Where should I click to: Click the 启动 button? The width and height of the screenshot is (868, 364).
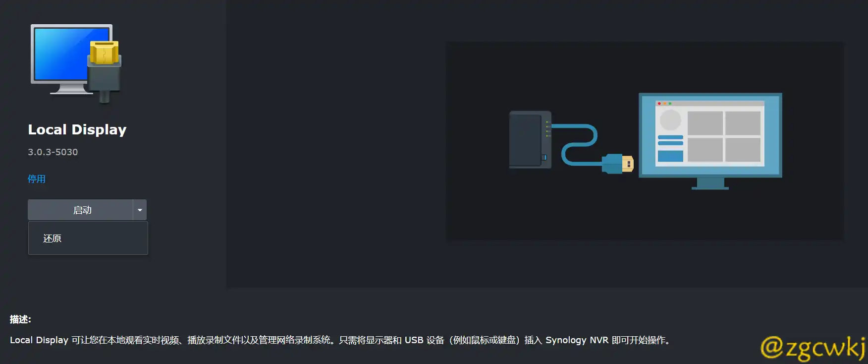point(81,210)
